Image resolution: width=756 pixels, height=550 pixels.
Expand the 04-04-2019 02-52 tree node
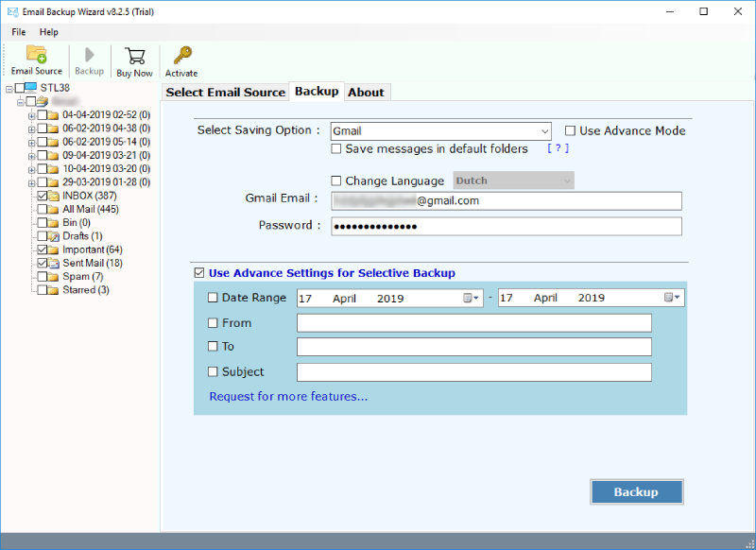[31, 115]
